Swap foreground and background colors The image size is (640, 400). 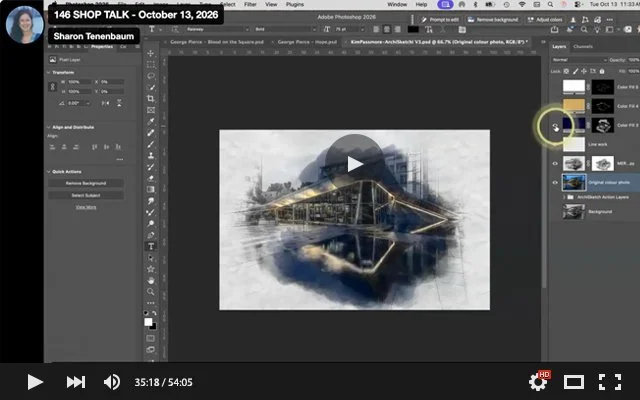pyautogui.click(x=154, y=313)
